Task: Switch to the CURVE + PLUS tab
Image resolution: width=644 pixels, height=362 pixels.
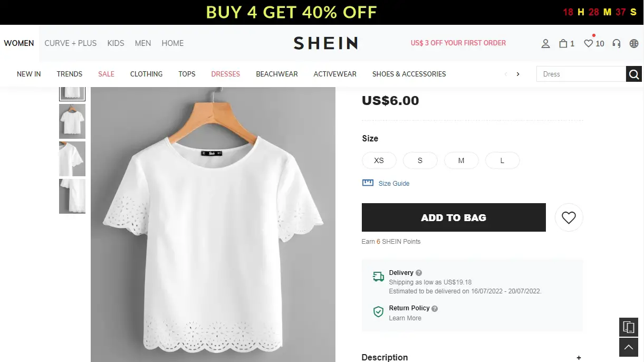Action: tap(70, 43)
